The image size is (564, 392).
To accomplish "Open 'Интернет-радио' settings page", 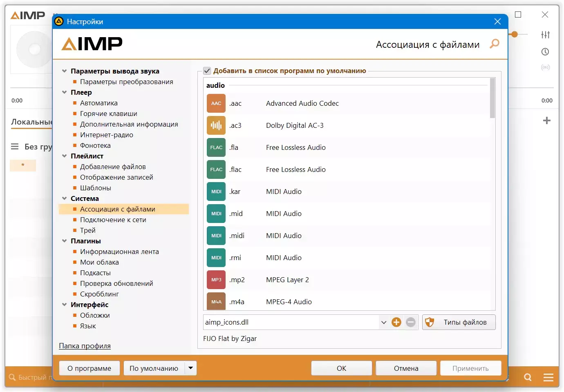I will (107, 135).
